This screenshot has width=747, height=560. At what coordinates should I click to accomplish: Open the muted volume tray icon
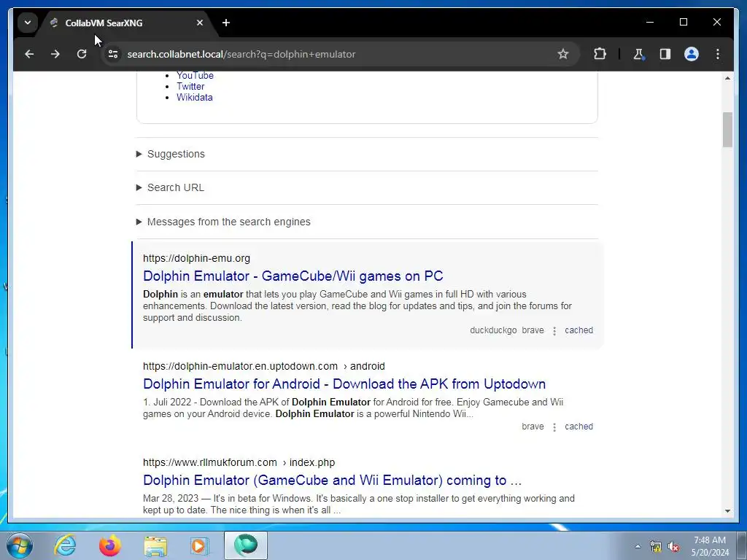[x=673, y=546]
